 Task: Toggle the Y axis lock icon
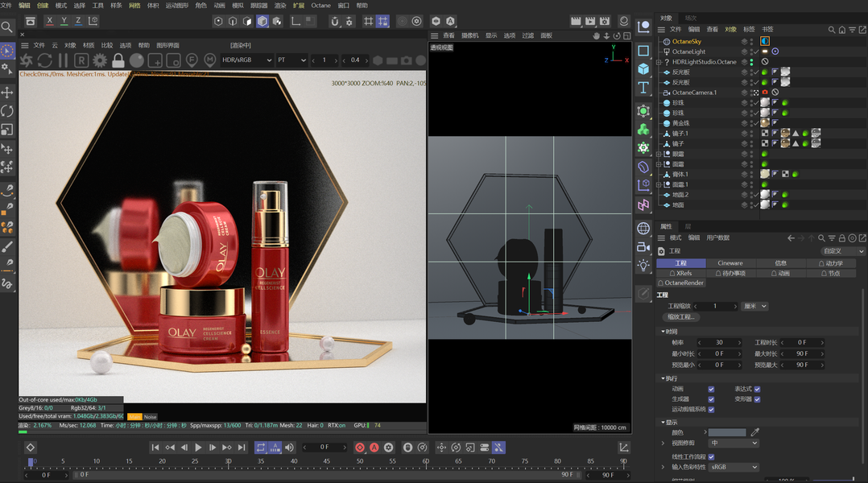64,21
